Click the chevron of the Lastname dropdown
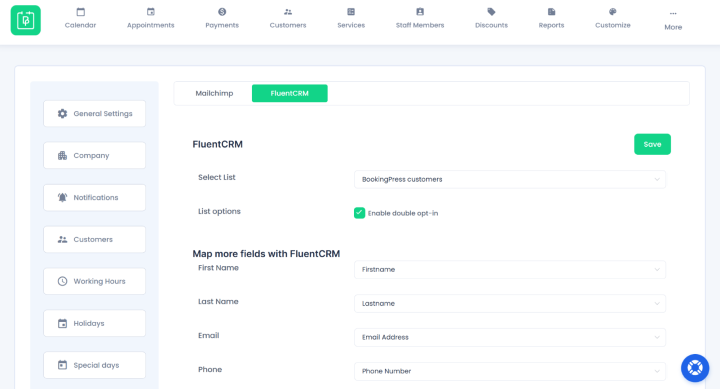The width and height of the screenshot is (720, 389). (x=657, y=304)
